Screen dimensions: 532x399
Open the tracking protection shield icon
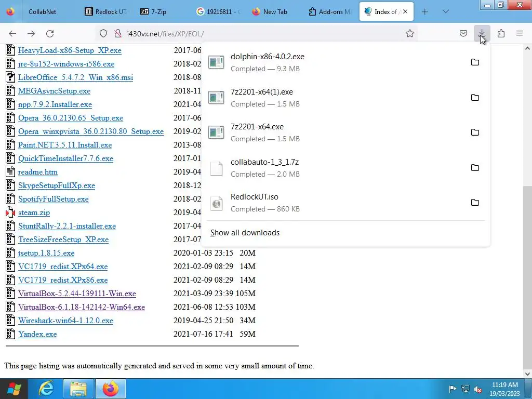coord(103,33)
